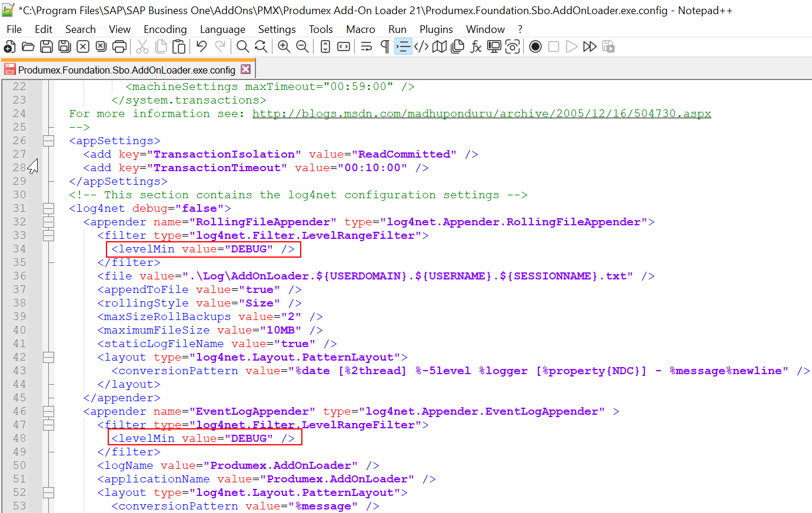This screenshot has width=812, height=513.
Task: Collapse the appSettings block at line 26
Action: tap(48, 141)
